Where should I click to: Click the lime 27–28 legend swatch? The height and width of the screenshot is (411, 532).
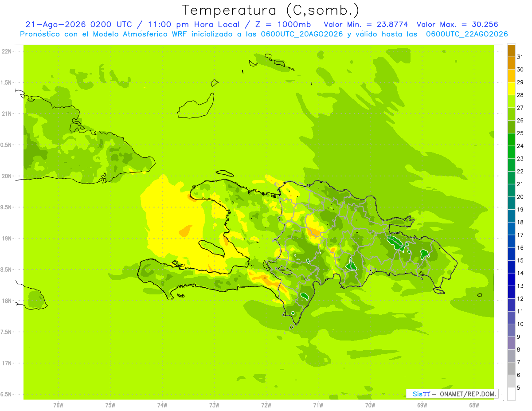(x=511, y=102)
